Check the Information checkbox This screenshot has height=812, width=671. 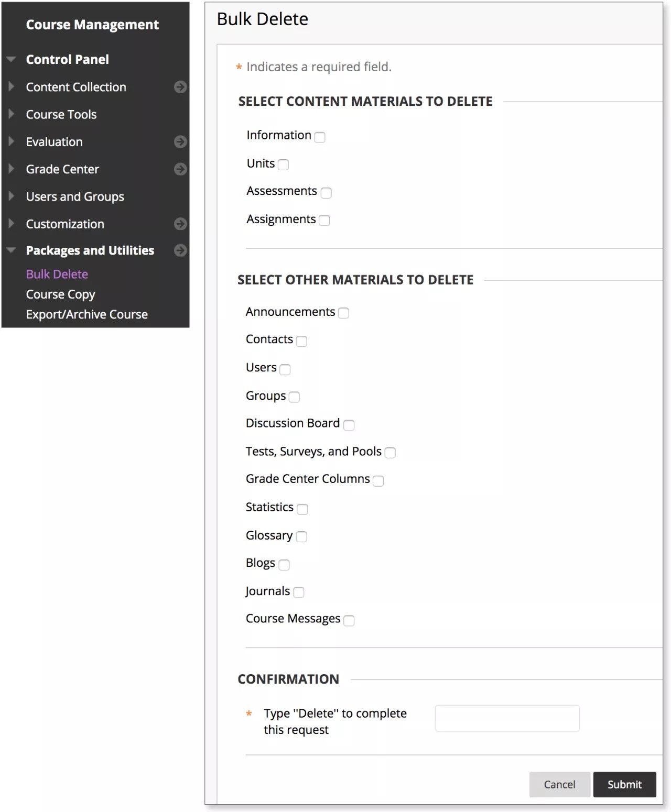[x=320, y=137]
